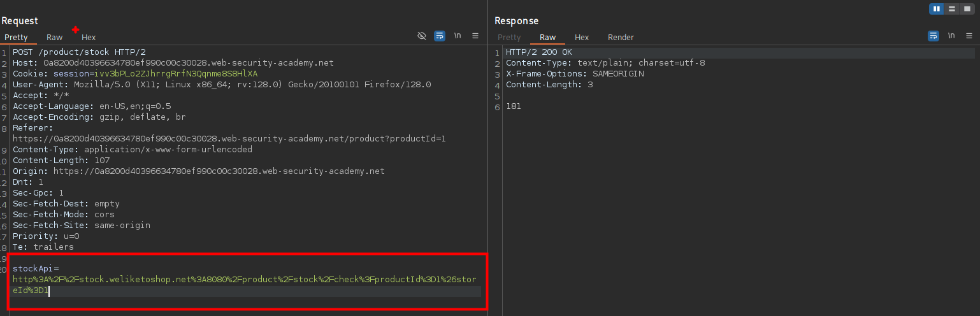The image size is (980, 316).
Task: Toggle hidden characters eye icon in Request
Action: point(422,36)
